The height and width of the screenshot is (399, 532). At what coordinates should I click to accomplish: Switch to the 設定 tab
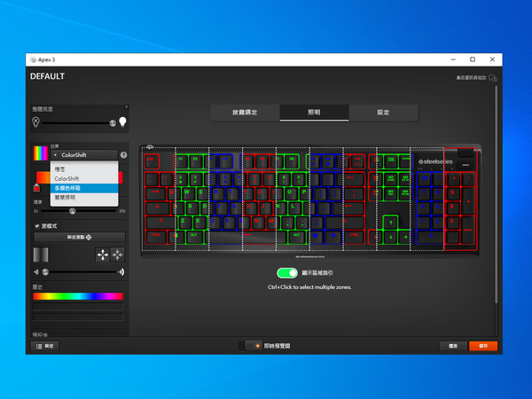[x=383, y=113]
